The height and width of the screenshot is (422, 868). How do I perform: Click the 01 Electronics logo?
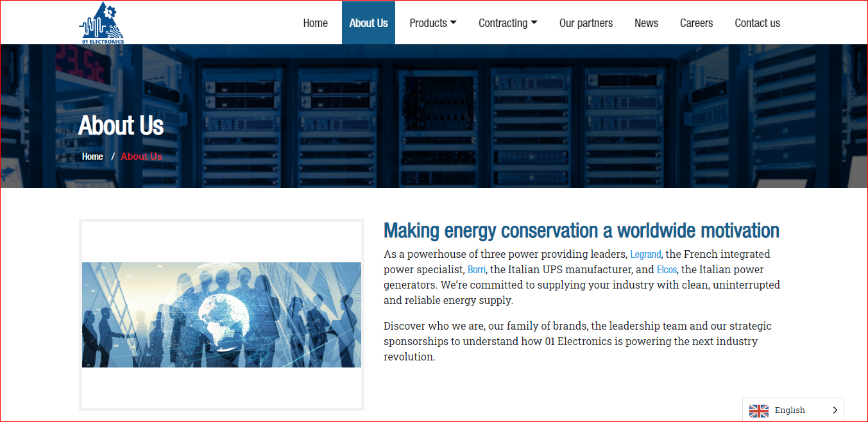click(101, 22)
